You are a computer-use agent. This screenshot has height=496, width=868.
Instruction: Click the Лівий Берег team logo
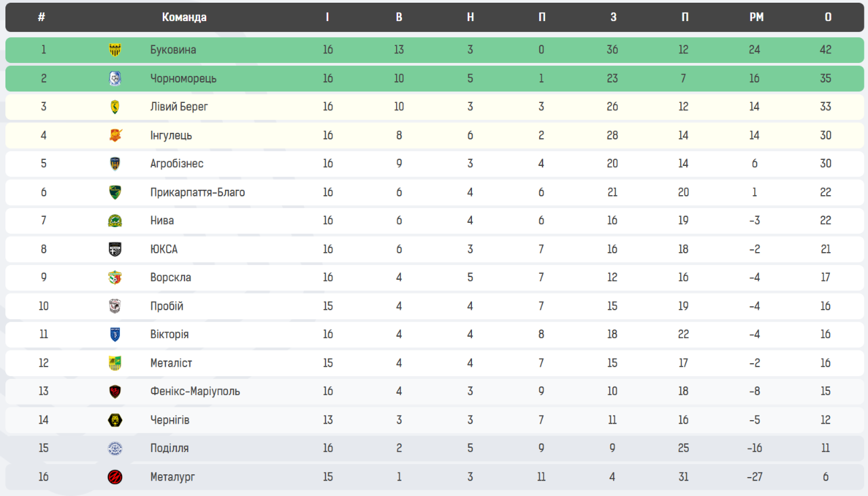pos(115,107)
